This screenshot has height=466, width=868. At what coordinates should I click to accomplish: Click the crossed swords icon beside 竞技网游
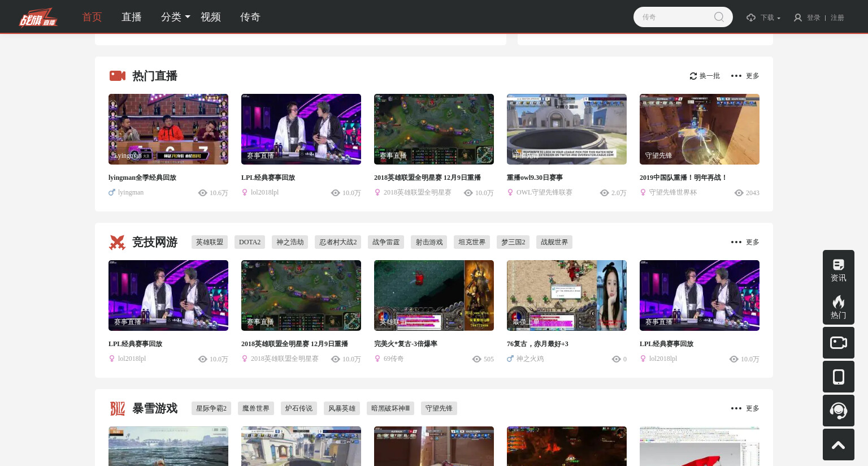point(117,242)
